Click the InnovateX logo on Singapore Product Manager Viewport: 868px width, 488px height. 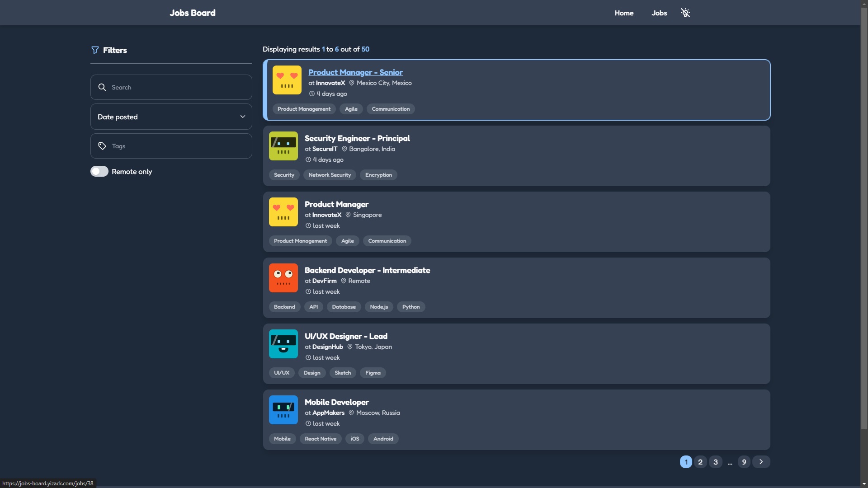[x=283, y=212]
